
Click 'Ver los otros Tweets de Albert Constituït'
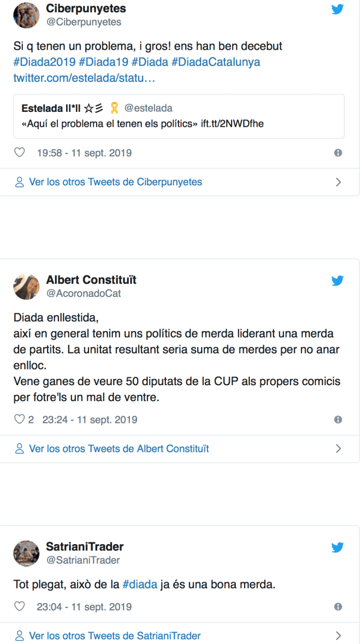tap(119, 448)
